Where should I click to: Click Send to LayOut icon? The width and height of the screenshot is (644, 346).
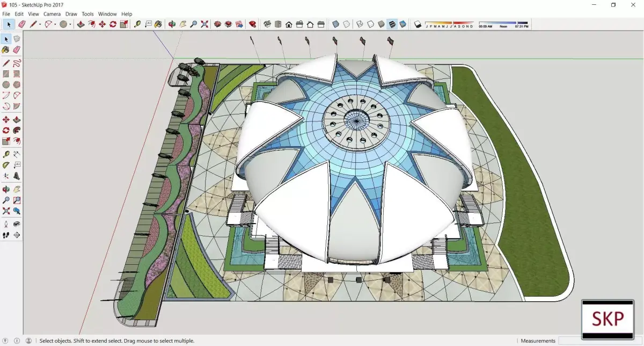[x=239, y=24]
